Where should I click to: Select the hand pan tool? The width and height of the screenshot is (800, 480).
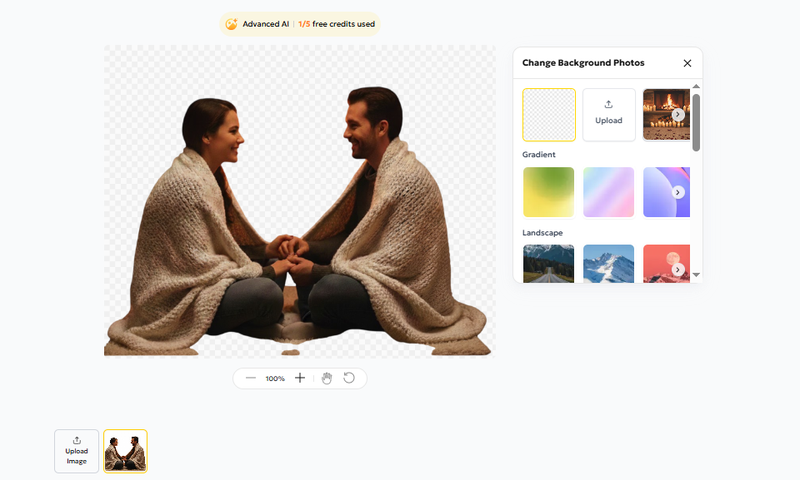coord(327,378)
